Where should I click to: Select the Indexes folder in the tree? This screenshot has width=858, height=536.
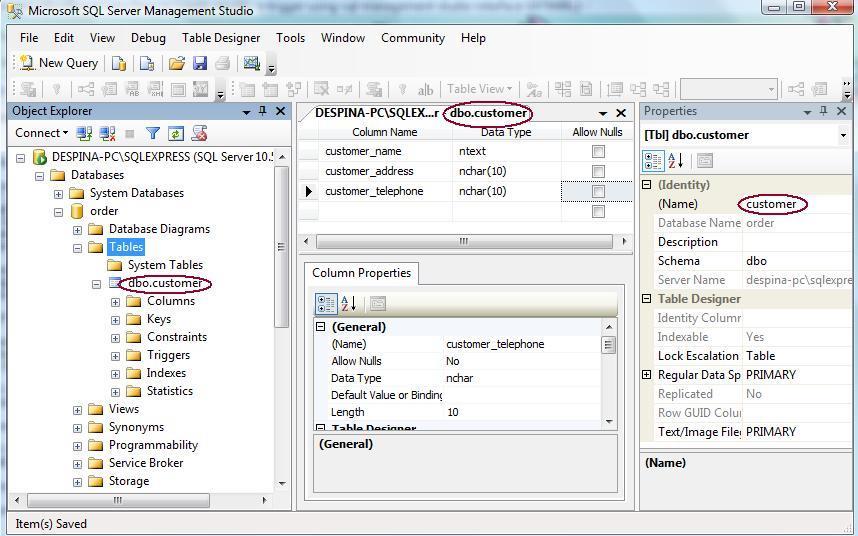(166, 373)
